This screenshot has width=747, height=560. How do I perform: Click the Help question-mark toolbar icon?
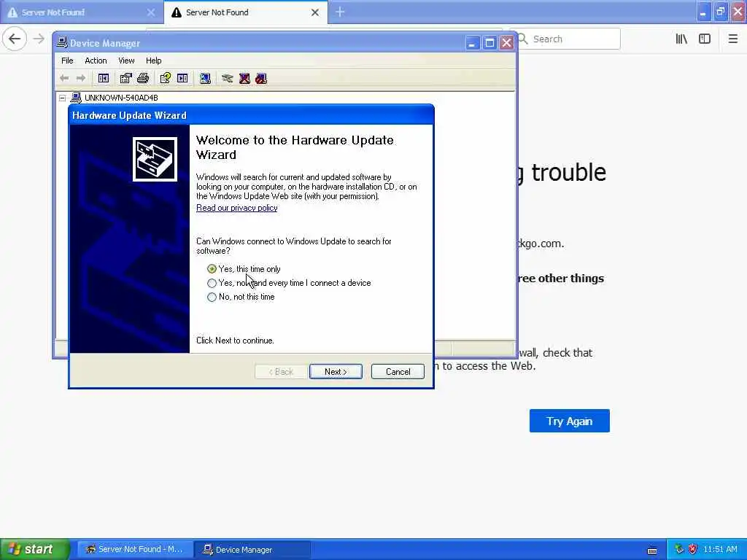(166, 78)
